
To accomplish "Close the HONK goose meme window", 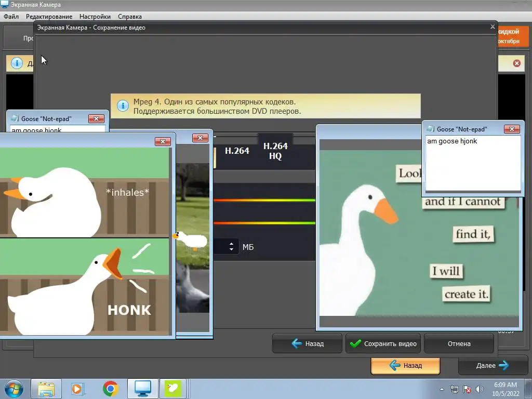I will [163, 141].
